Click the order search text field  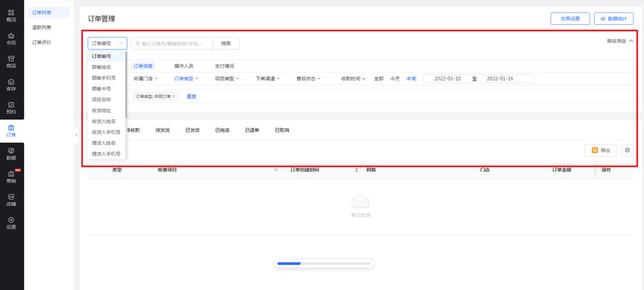point(172,43)
